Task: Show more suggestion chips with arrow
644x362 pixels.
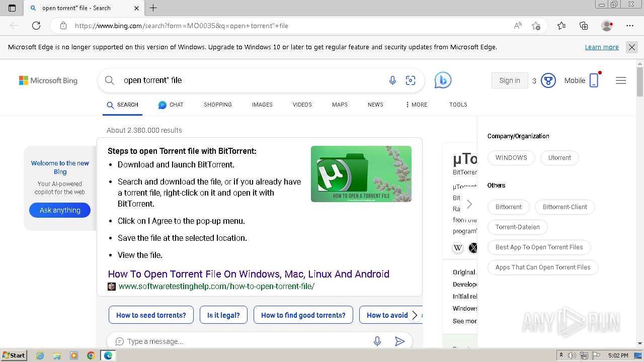Action: pyautogui.click(x=415, y=315)
